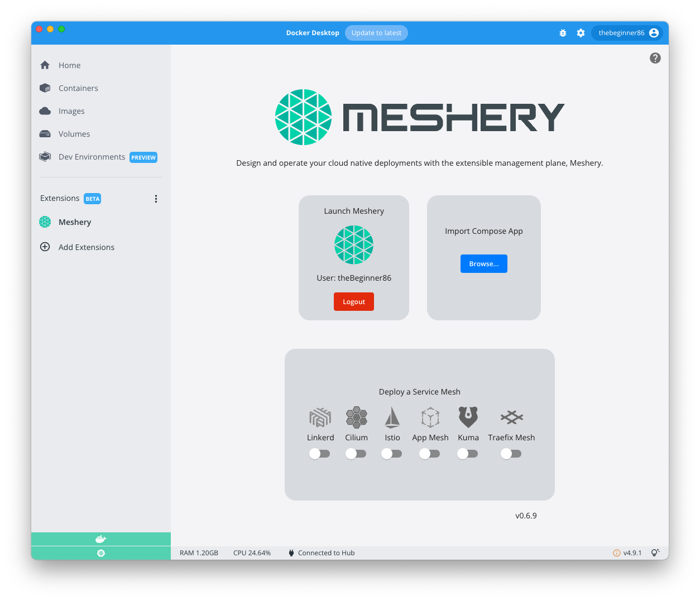This screenshot has width=700, height=601.
Task: Click the whale icon next to Connected to Hub
Action: pos(291,552)
